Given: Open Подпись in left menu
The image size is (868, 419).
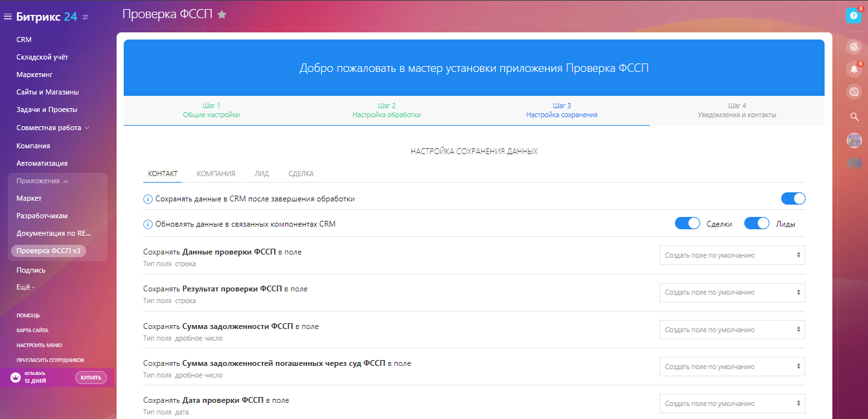Looking at the screenshot, I should click(x=30, y=270).
